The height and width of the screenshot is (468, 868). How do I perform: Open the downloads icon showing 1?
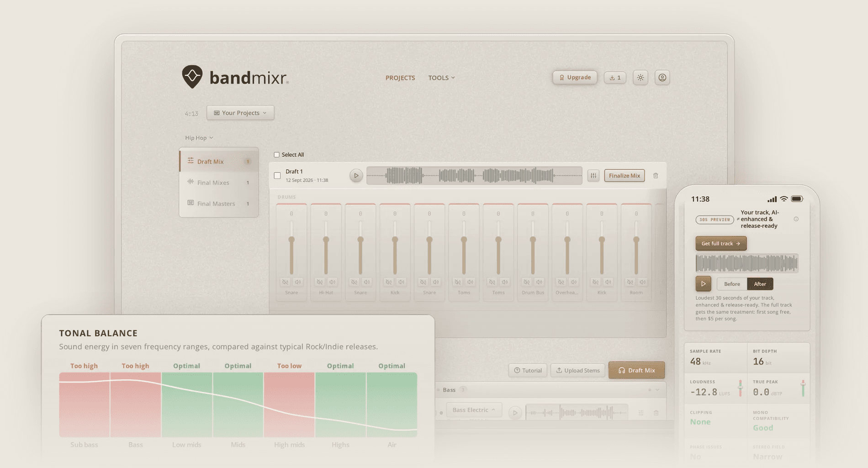point(615,78)
